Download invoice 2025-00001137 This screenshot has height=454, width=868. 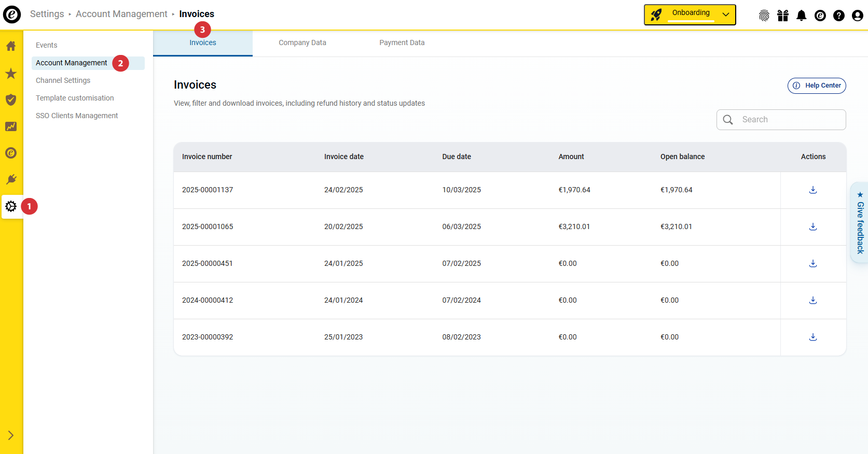[813, 190]
